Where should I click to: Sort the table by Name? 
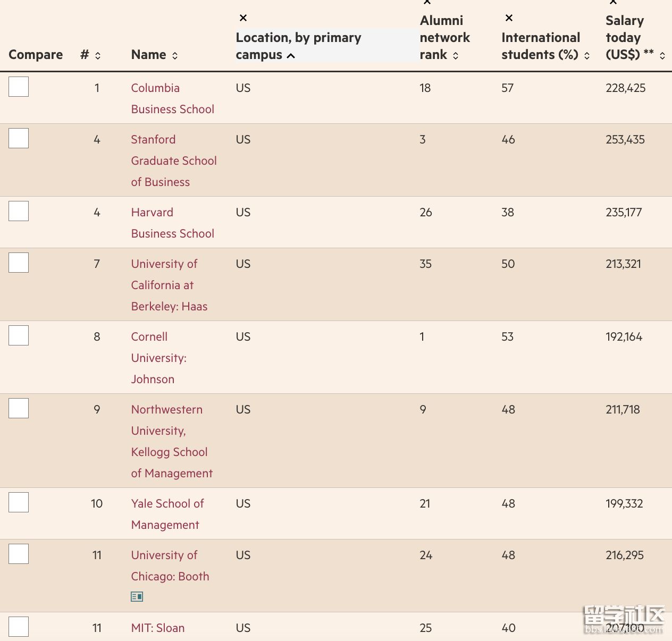pos(175,55)
